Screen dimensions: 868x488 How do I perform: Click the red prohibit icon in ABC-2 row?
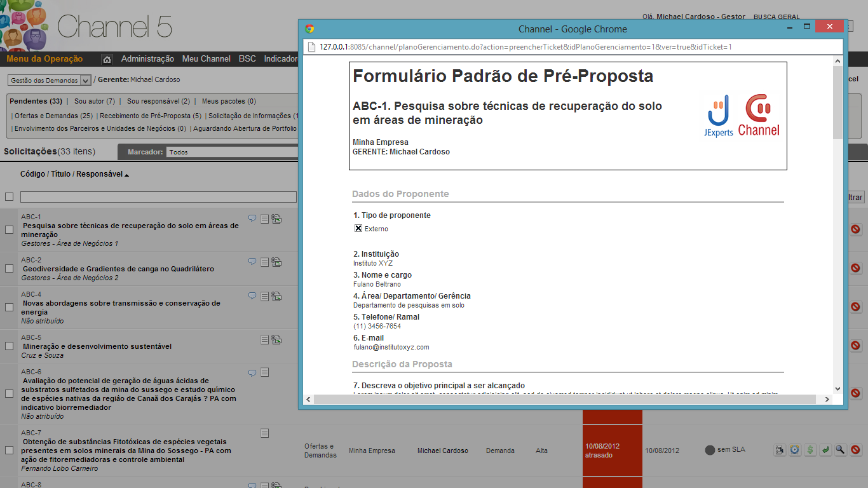pos(856,268)
